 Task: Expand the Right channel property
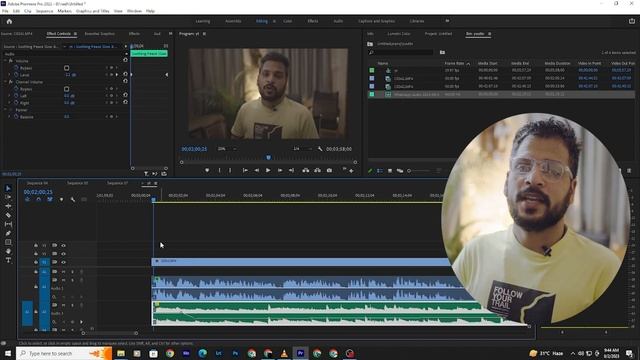(9, 103)
